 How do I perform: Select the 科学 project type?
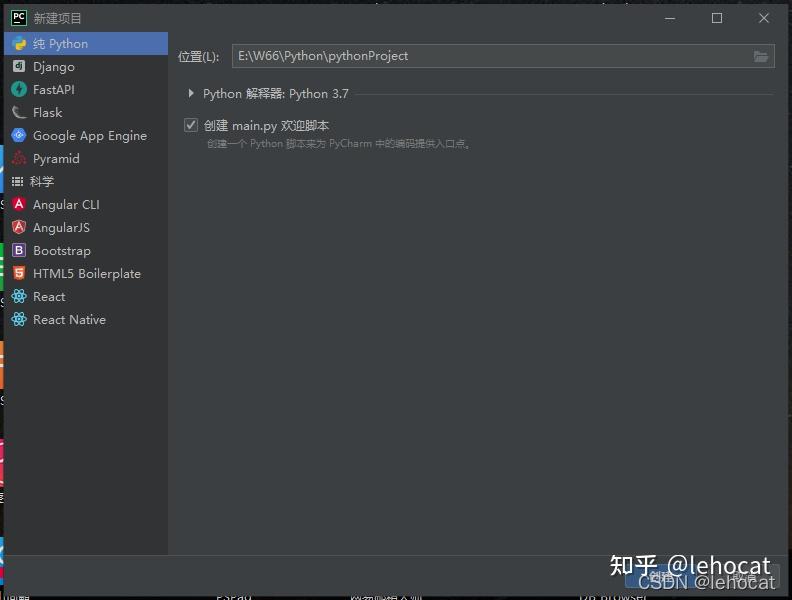[86, 181]
